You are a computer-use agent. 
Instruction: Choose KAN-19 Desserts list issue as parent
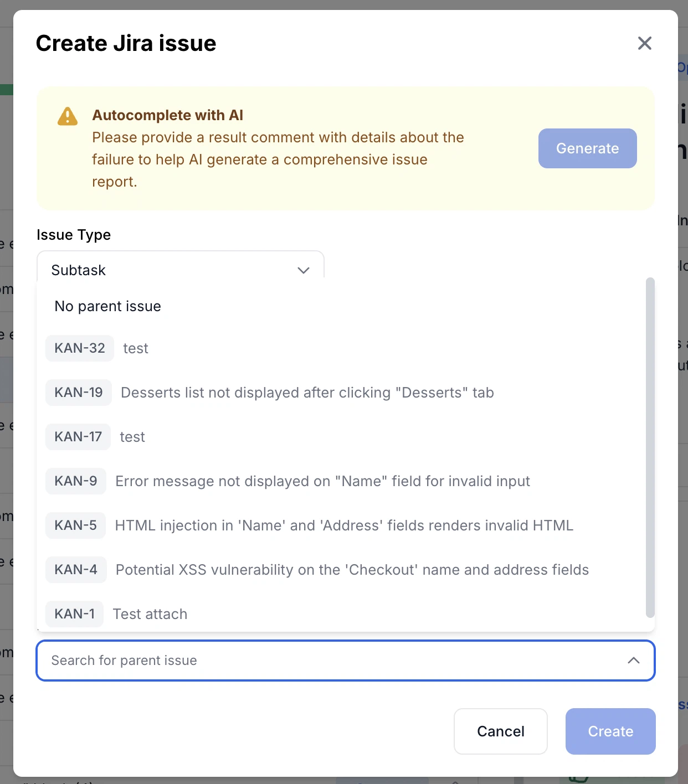click(x=307, y=393)
